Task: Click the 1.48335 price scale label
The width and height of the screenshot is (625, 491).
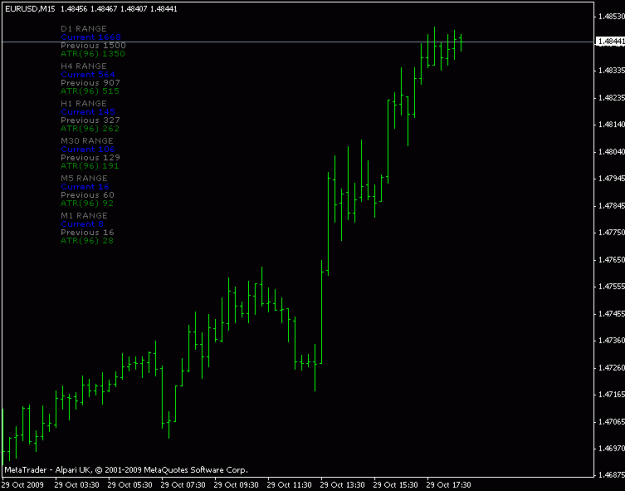Action: pos(611,71)
